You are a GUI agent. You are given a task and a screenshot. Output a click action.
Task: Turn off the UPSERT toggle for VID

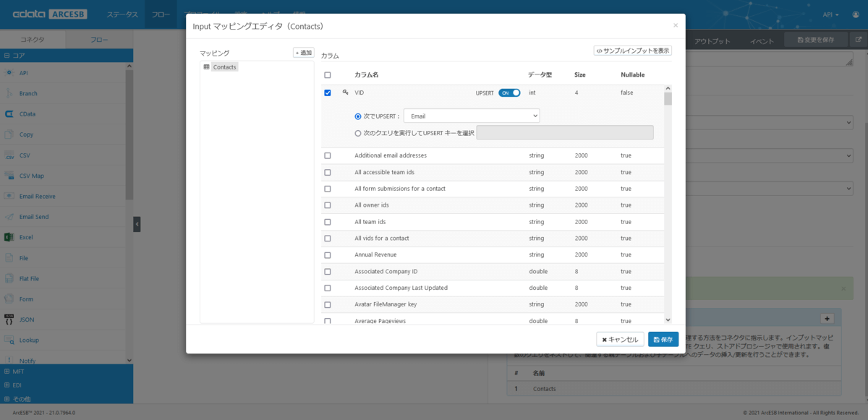click(509, 93)
